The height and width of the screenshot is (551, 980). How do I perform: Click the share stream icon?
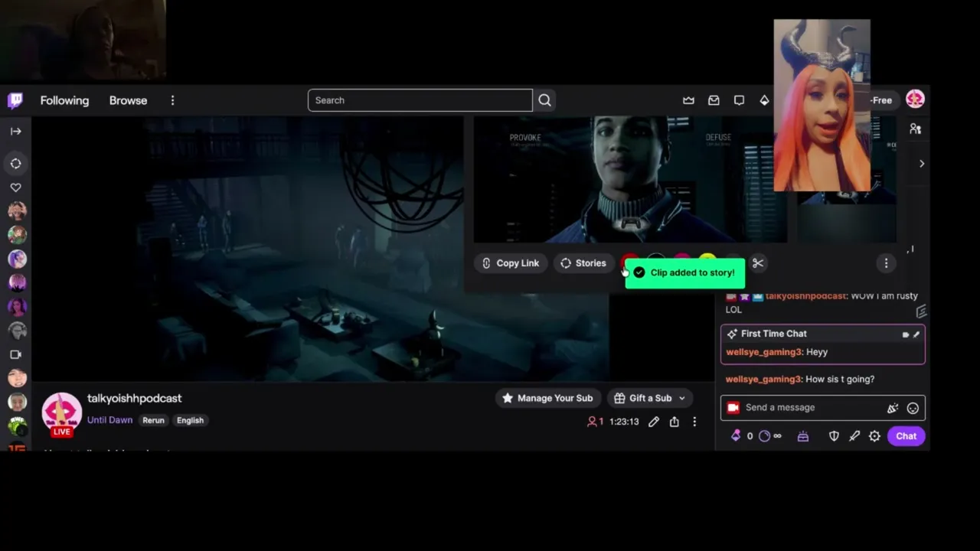coord(674,422)
